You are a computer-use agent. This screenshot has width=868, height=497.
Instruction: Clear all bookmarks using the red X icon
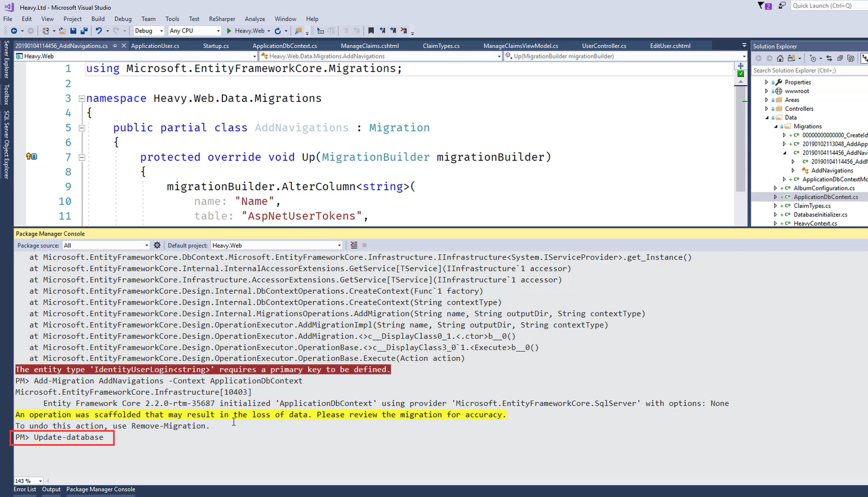pyautogui.click(x=404, y=31)
